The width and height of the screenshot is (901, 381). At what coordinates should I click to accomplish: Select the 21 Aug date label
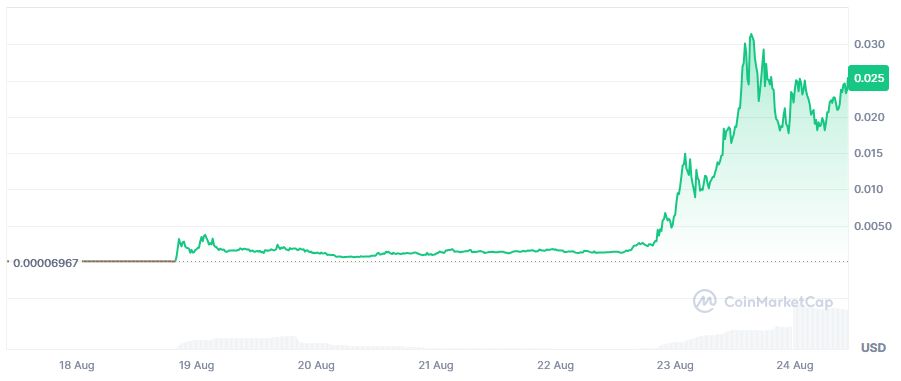point(436,365)
